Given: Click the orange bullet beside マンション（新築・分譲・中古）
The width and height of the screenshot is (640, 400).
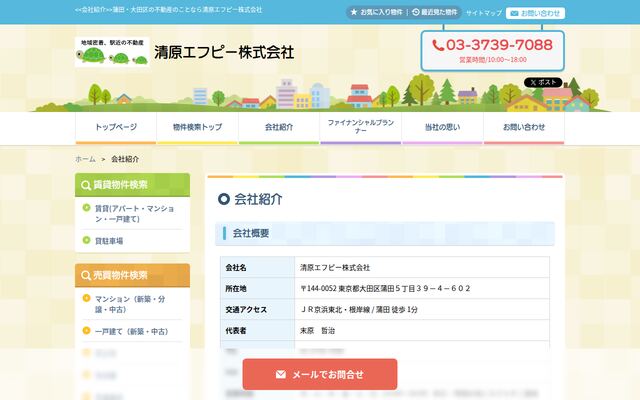Looking at the screenshot, I should pos(87,298).
